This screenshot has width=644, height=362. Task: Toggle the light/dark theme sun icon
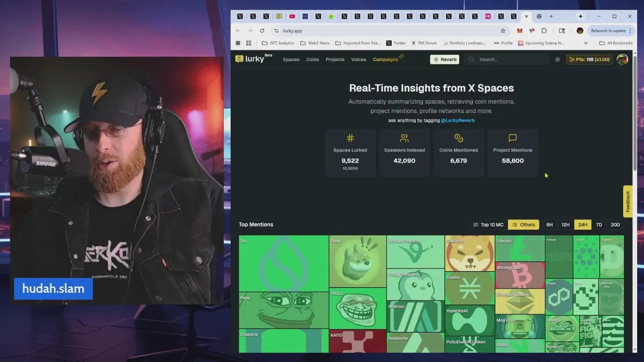click(557, 59)
